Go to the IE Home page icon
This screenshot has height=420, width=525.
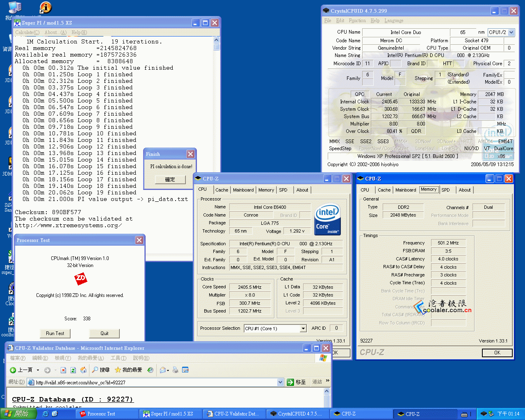[83, 370]
